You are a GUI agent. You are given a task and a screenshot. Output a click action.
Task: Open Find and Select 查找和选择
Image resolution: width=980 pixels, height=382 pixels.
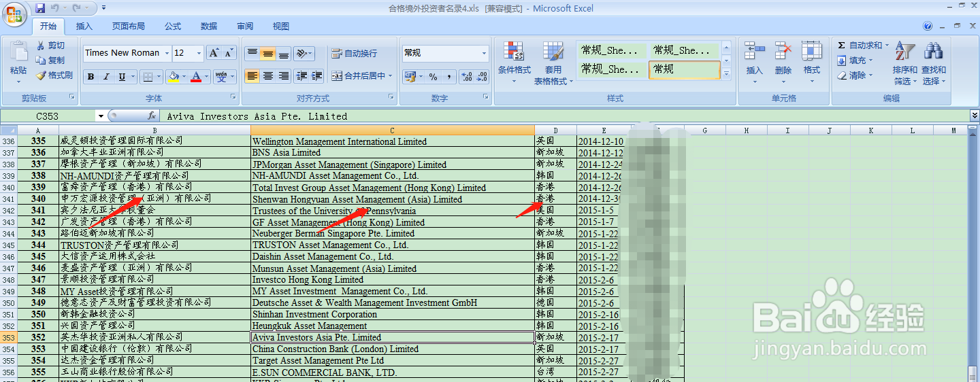[934, 63]
